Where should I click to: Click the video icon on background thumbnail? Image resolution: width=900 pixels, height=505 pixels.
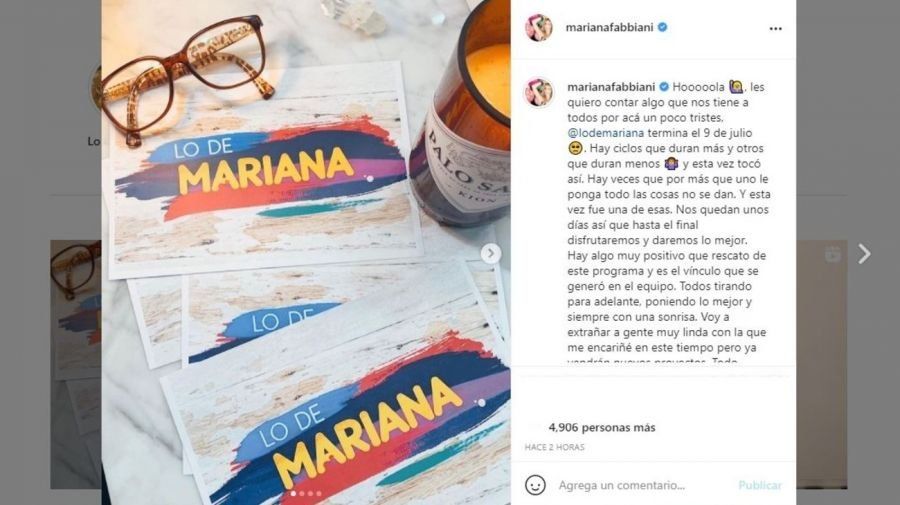[x=832, y=254]
